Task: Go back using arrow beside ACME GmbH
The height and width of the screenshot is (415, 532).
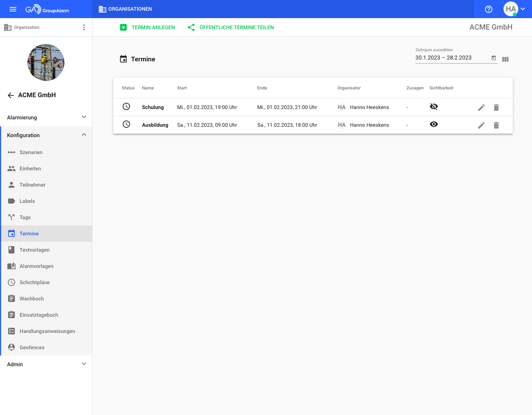Action: [11, 95]
